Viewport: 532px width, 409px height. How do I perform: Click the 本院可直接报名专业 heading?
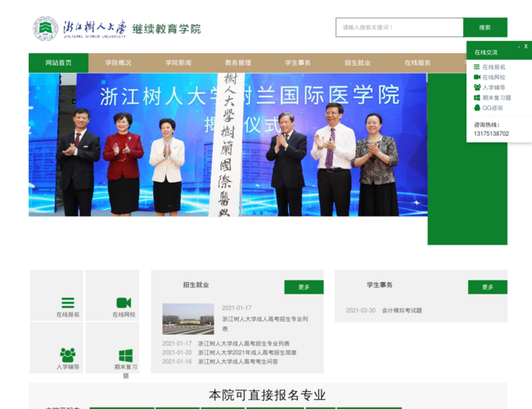268,395
